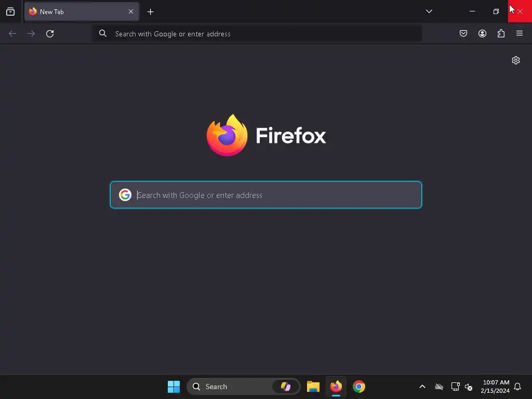Image resolution: width=532 pixels, height=399 pixels.
Task: Click the magnifier icon in address bar
Action: coord(103,33)
